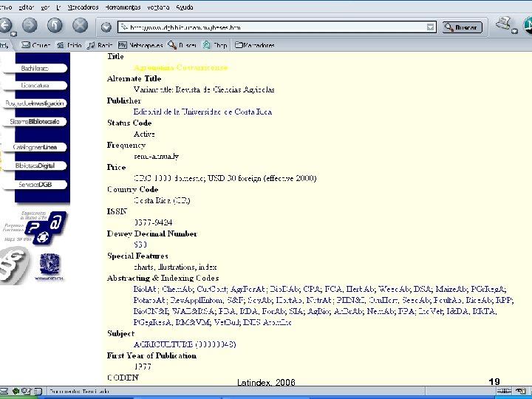Screen dimensions: 532x399
Task: Click the Catálogos en Línea sidebar button
Action: point(35,147)
